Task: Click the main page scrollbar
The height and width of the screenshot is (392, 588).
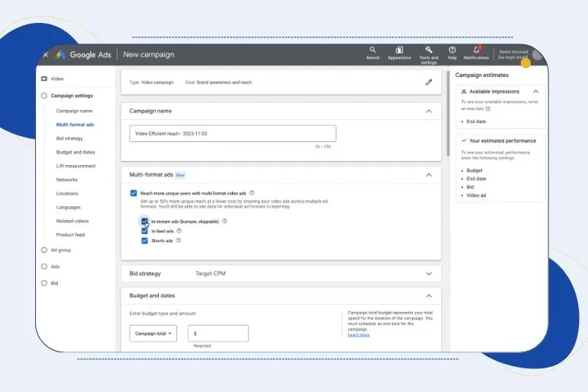Action: [x=447, y=114]
